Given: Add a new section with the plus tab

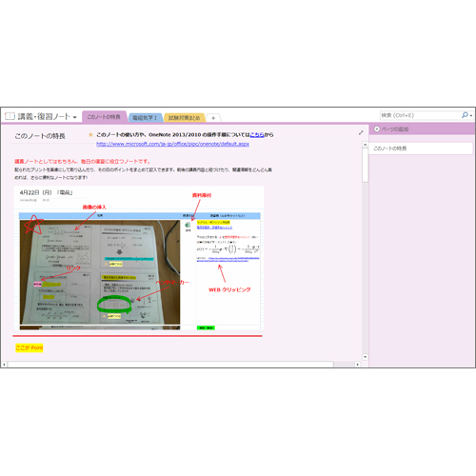Looking at the screenshot, I should tap(213, 118).
